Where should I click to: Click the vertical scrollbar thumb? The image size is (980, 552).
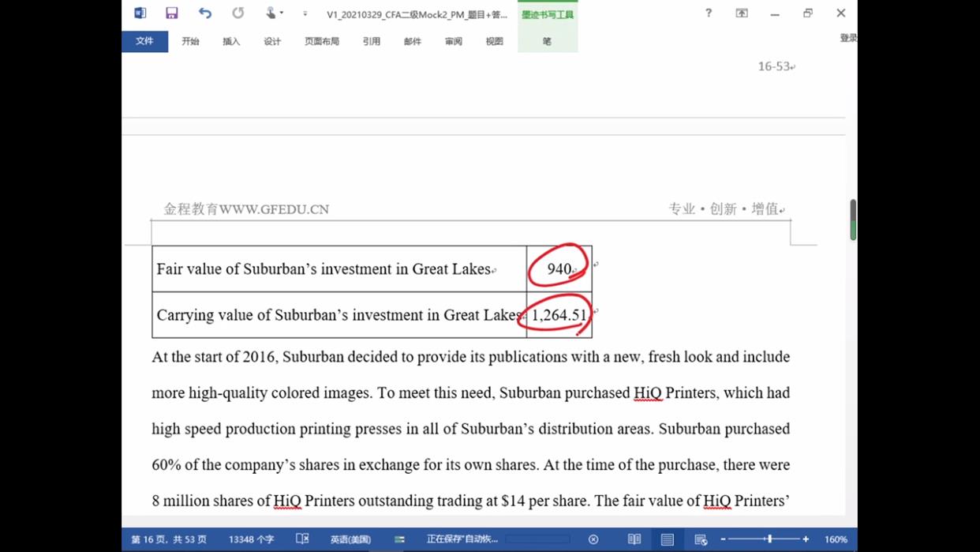click(853, 220)
